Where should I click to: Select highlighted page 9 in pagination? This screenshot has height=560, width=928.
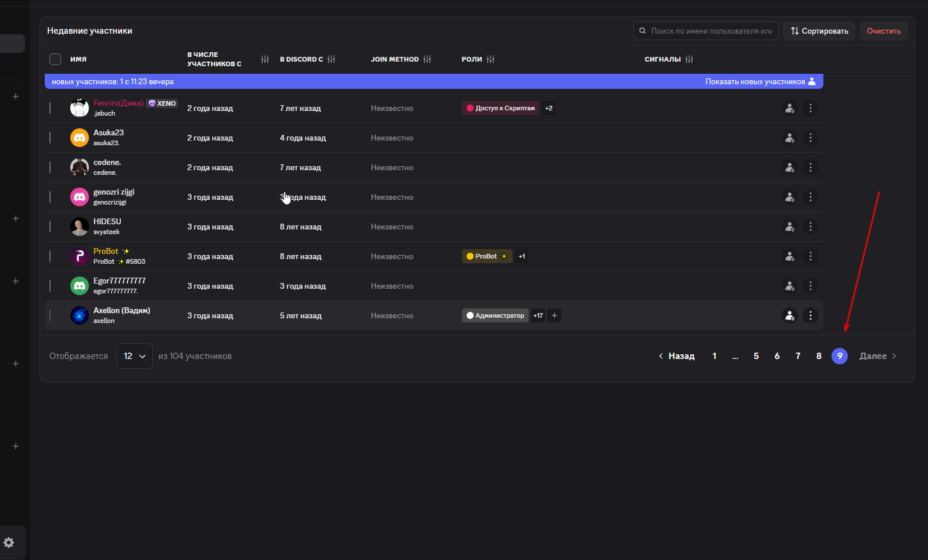pos(840,356)
